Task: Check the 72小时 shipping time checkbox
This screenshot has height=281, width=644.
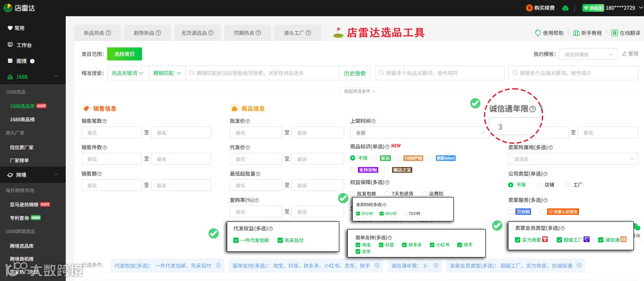Action: click(x=405, y=213)
